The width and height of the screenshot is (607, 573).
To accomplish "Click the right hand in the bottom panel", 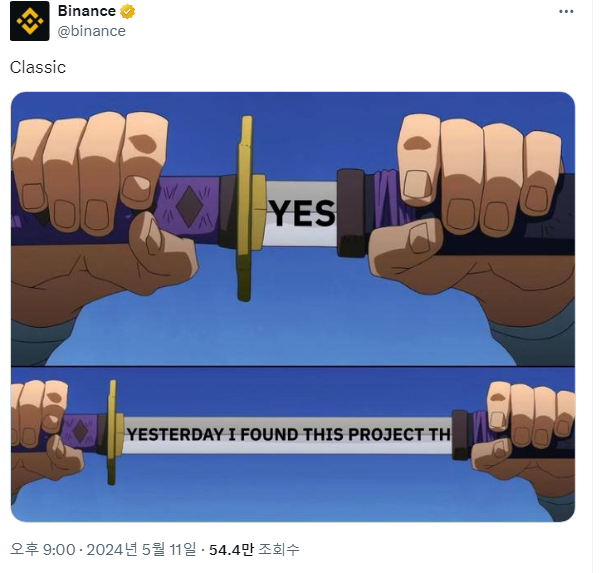I will tap(525, 437).
